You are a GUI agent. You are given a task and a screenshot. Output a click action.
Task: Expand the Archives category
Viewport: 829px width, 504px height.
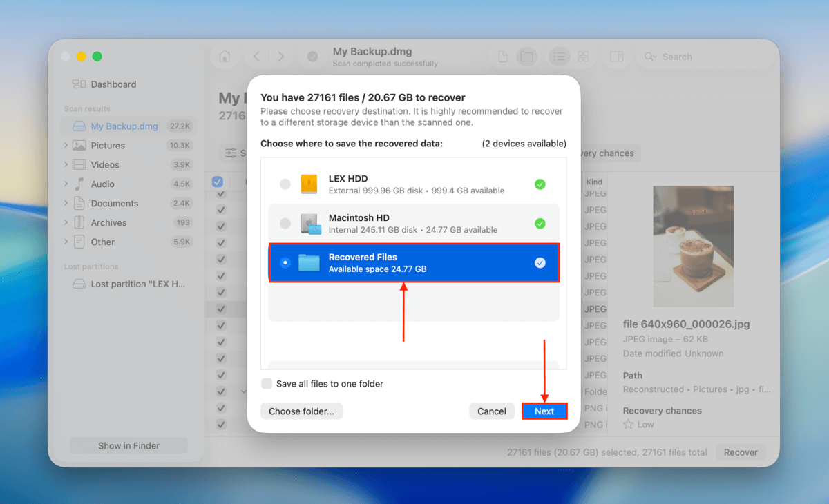66,223
